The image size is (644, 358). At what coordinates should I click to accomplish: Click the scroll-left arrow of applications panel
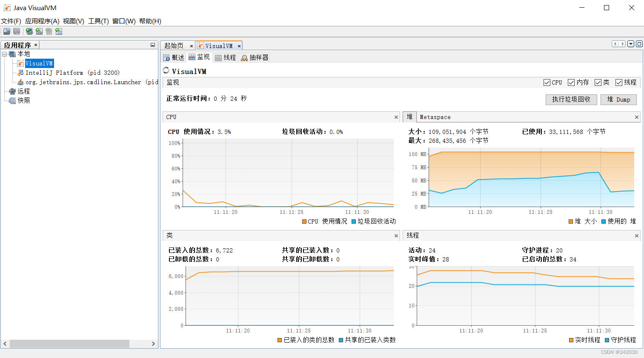tap(5, 344)
